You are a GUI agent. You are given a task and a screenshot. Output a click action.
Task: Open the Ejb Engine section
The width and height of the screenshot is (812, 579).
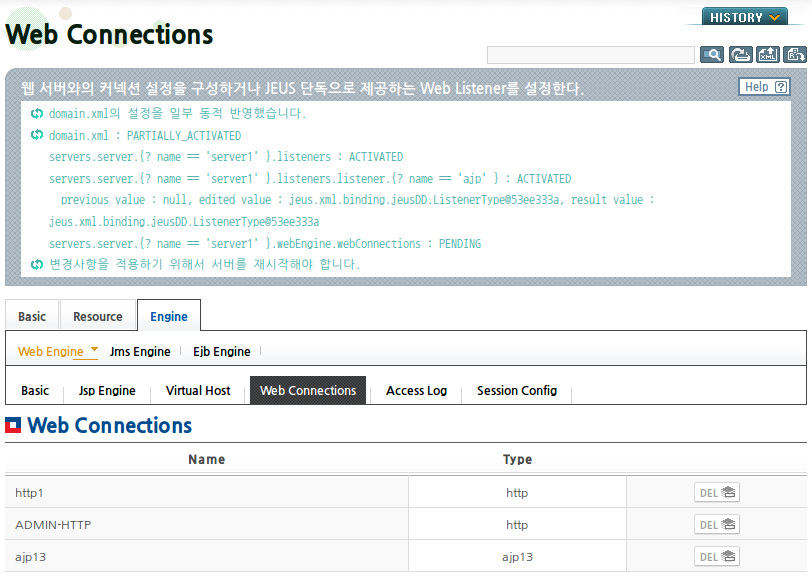(x=222, y=352)
